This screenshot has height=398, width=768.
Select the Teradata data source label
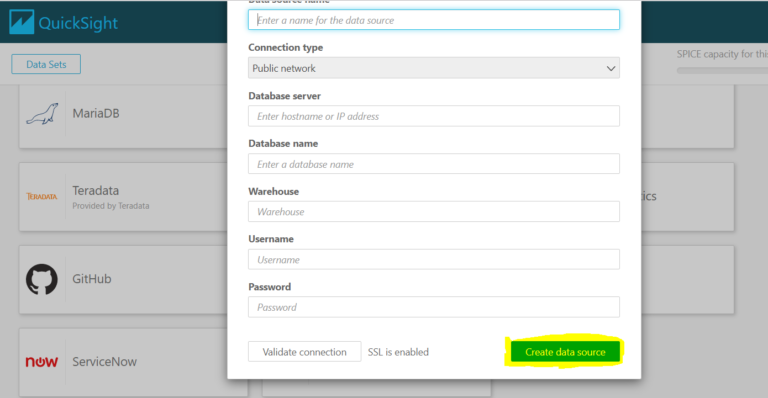[96, 190]
